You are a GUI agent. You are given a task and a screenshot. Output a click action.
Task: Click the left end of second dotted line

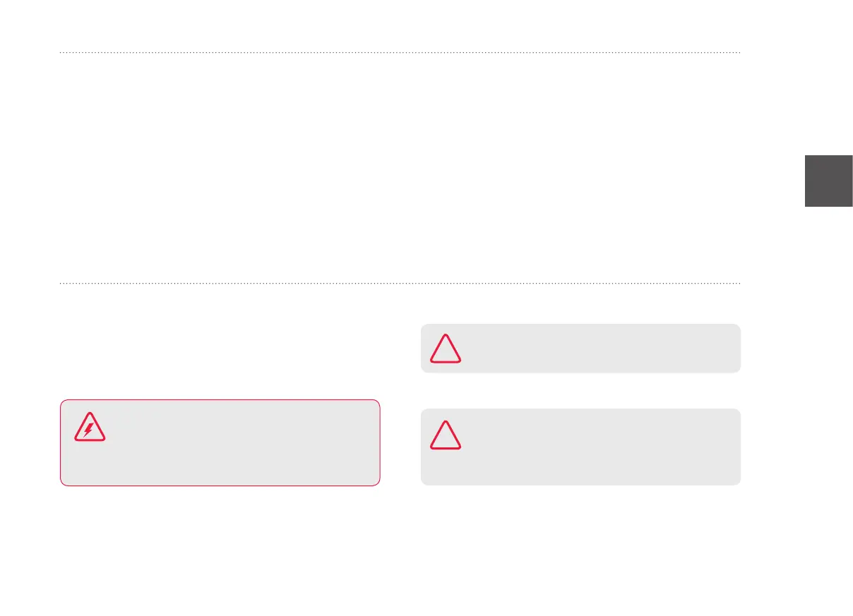[62, 284]
